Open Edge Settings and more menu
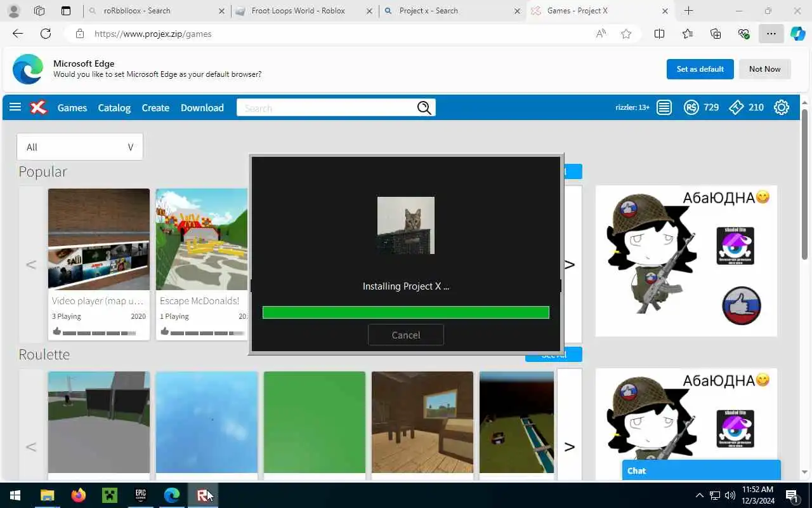 (x=771, y=34)
